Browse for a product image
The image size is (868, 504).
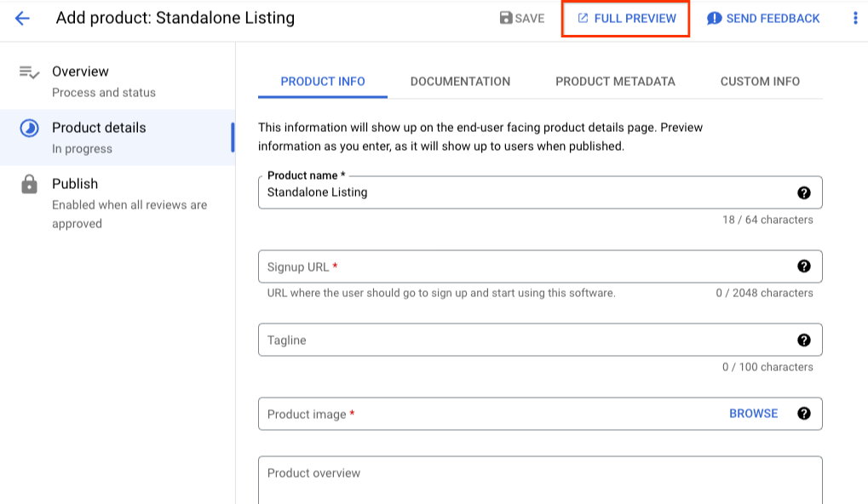(753, 414)
